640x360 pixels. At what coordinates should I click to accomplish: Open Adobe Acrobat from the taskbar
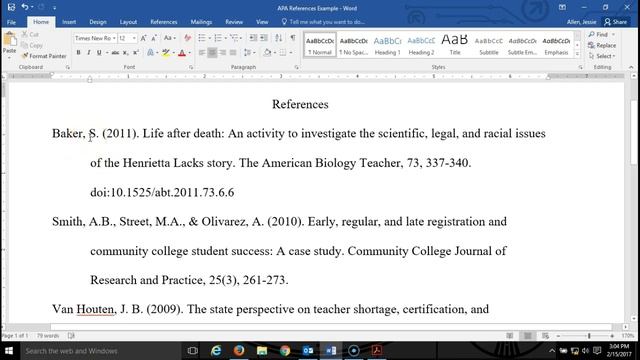pos(376,351)
